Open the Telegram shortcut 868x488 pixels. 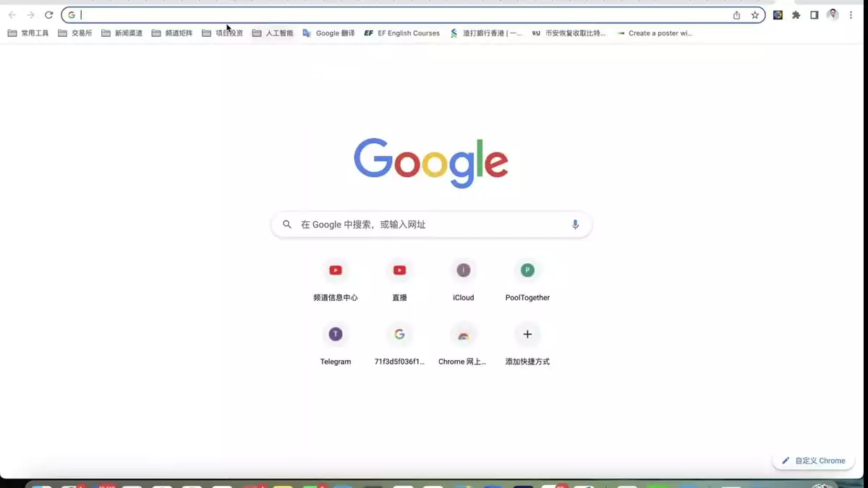336,344
